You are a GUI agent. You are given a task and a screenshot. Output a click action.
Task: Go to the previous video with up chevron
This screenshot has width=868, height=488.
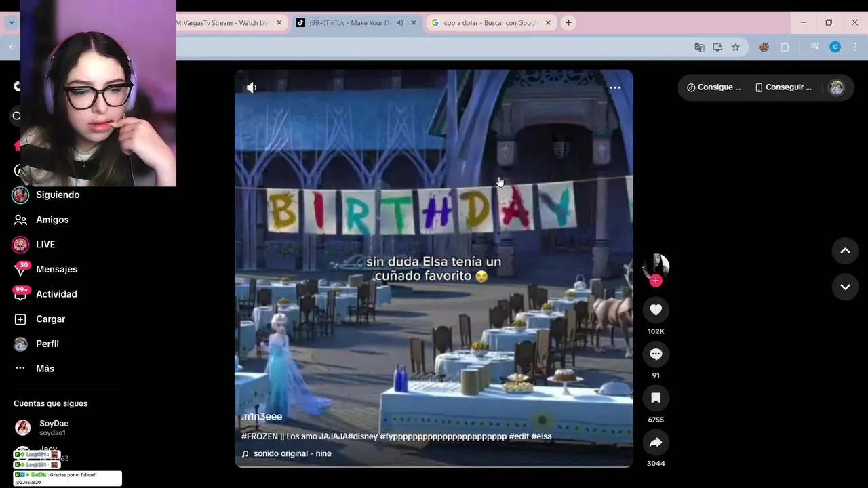845,251
